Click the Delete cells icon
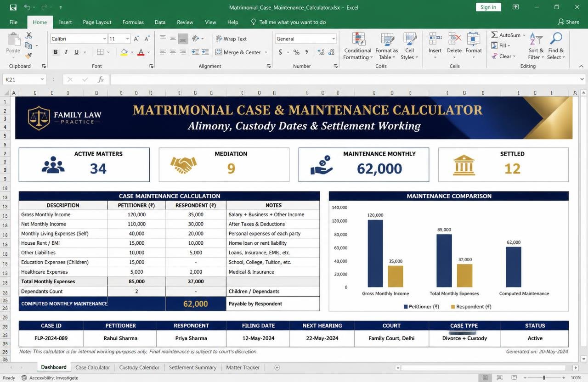Viewport: 588px width, 382px height. (454, 39)
